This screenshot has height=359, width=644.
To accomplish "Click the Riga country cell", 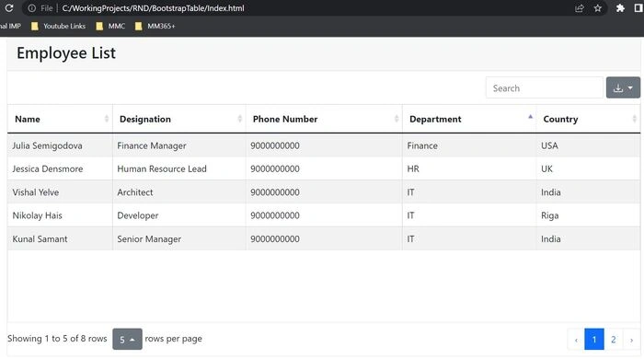I will tap(588, 215).
